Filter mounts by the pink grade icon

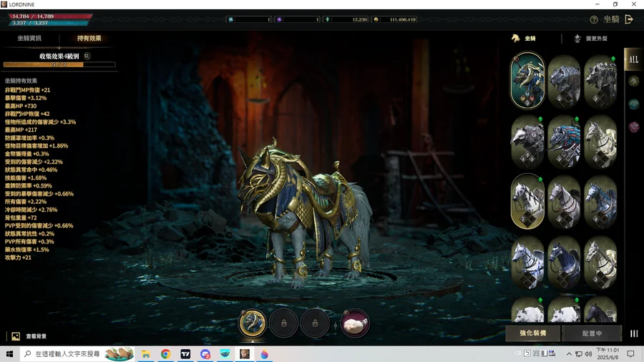point(634,127)
